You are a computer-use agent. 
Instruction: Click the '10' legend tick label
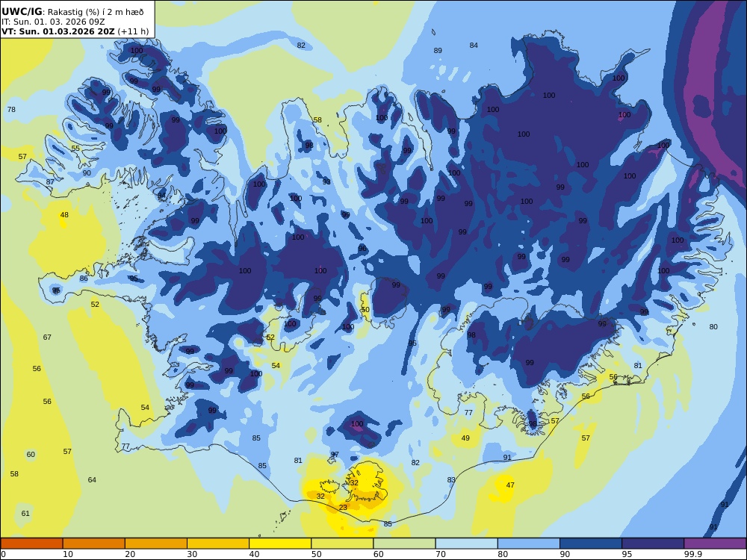(x=68, y=554)
